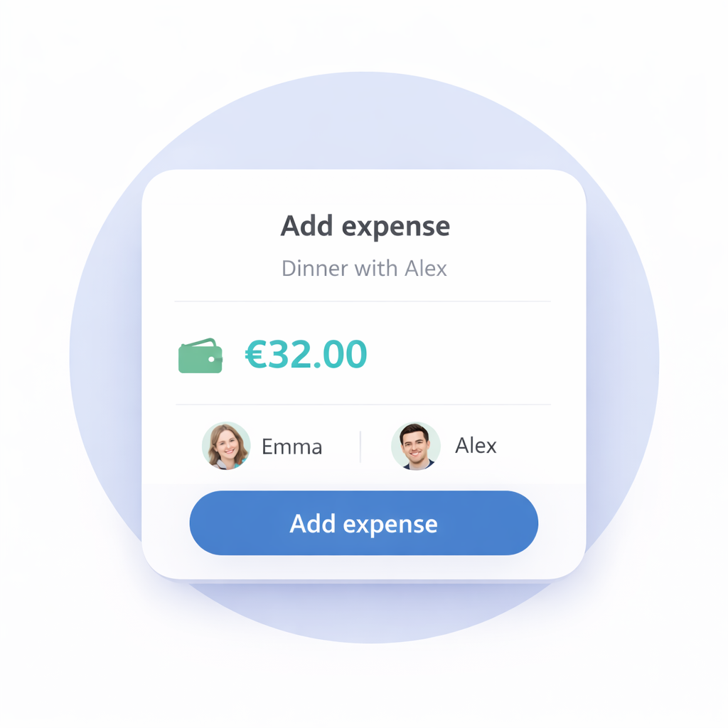Click the horizontal divider above the participants
Image resolution: width=728 pixels, height=728 pixels.
click(363, 405)
